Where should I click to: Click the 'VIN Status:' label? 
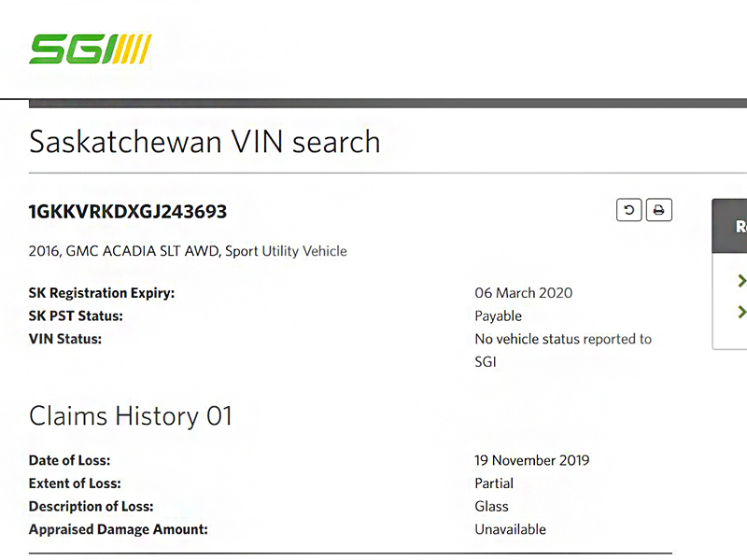tap(65, 339)
